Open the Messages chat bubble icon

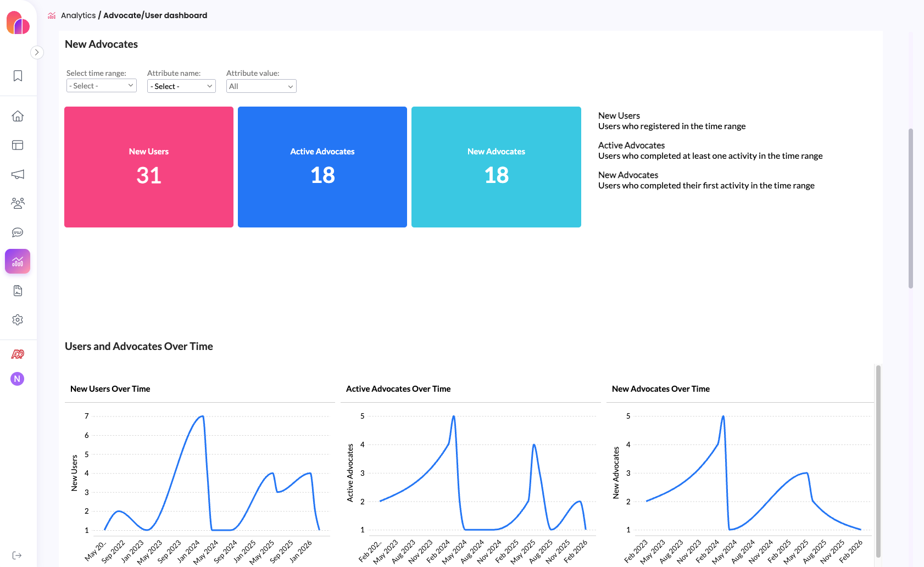tap(18, 232)
